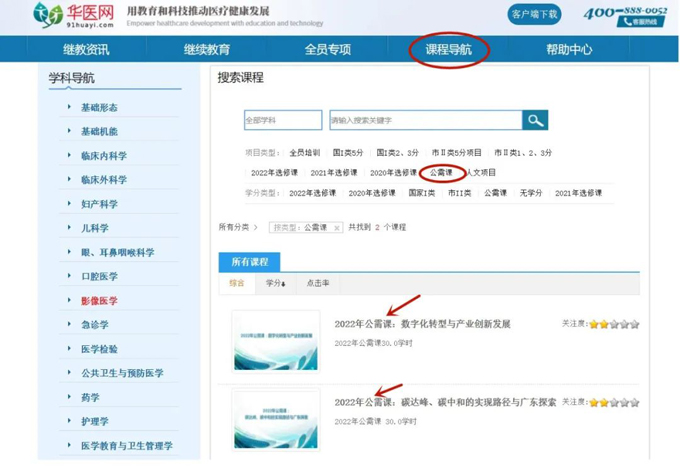Open 全员专项 in the navigation bar
Viewport: 680px width, 475px height.
click(x=327, y=49)
